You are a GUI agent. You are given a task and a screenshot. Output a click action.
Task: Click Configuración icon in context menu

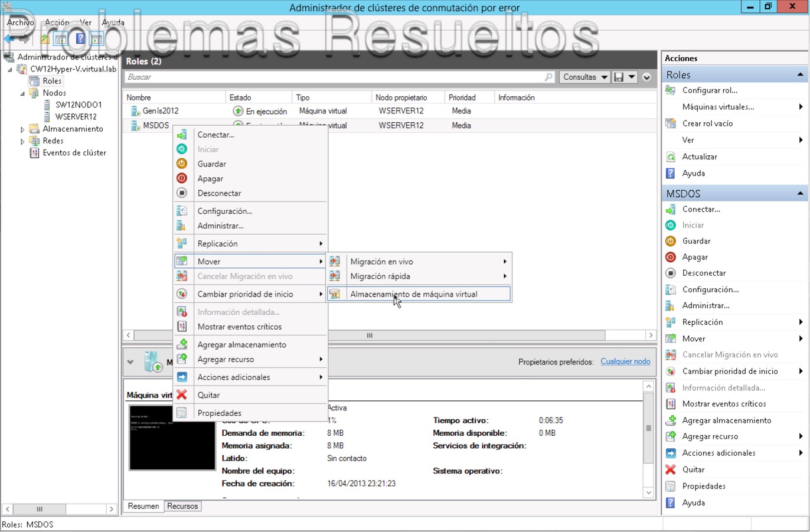[x=182, y=211]
